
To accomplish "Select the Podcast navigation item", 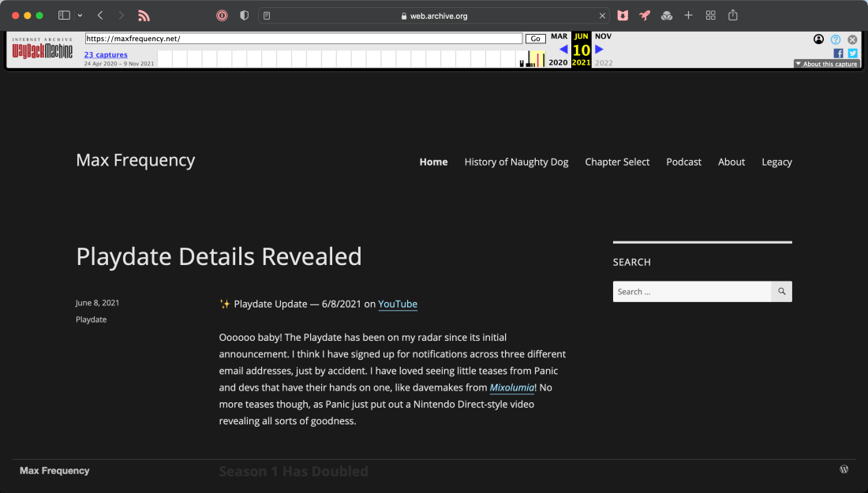I will click(683, 162).
